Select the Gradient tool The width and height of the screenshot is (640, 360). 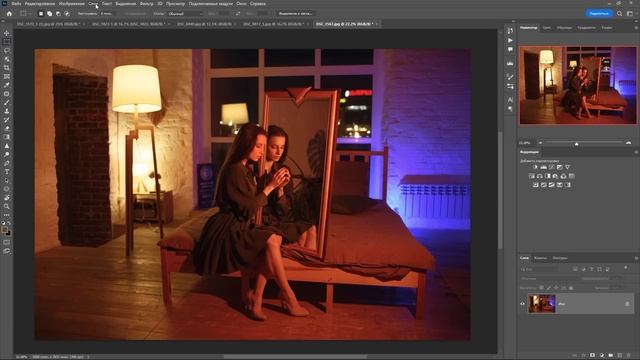pos(7,137)
